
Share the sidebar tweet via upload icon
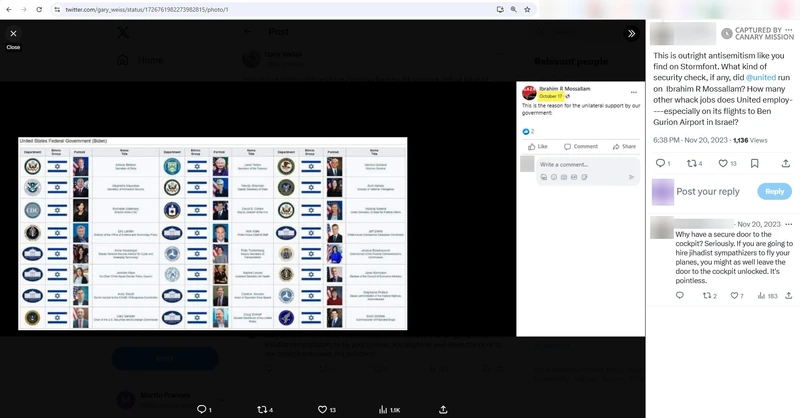(786, 163)
